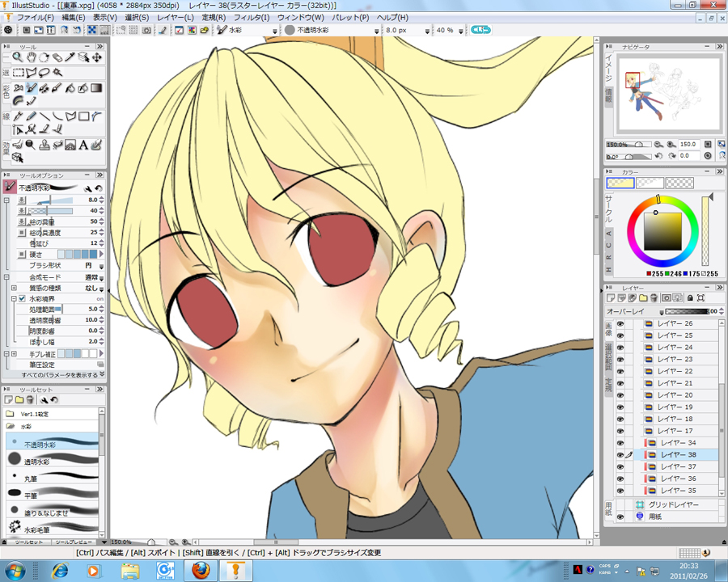Open the オーバーレイ layer blend mode dropdown

click(661, 311)
